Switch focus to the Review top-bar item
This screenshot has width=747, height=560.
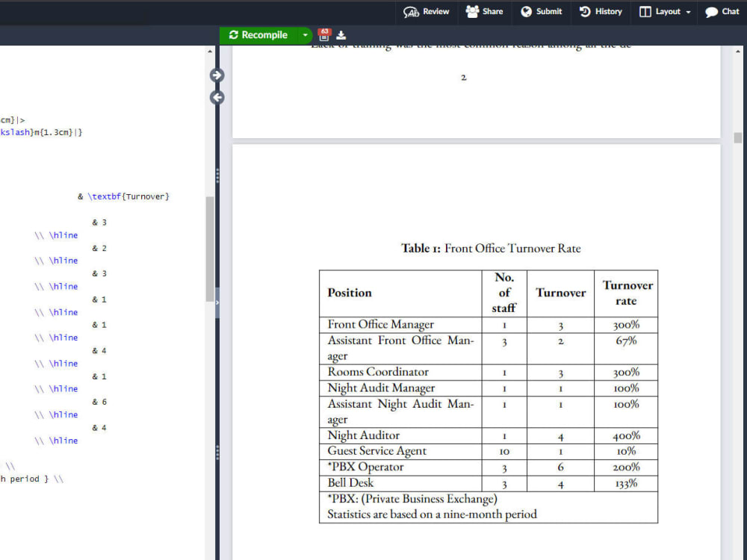(426, 11)
